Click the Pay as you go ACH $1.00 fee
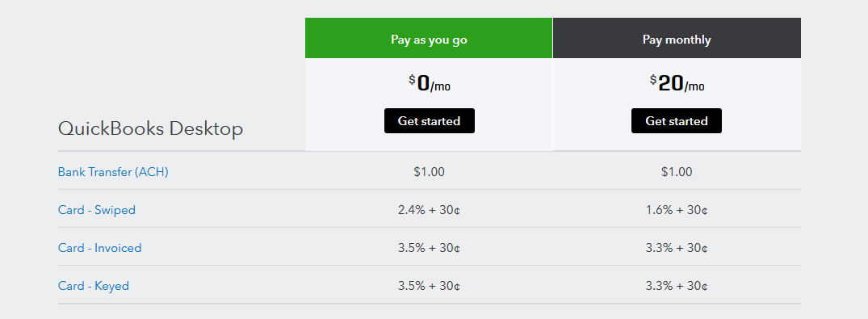 [x=429, y=172]
